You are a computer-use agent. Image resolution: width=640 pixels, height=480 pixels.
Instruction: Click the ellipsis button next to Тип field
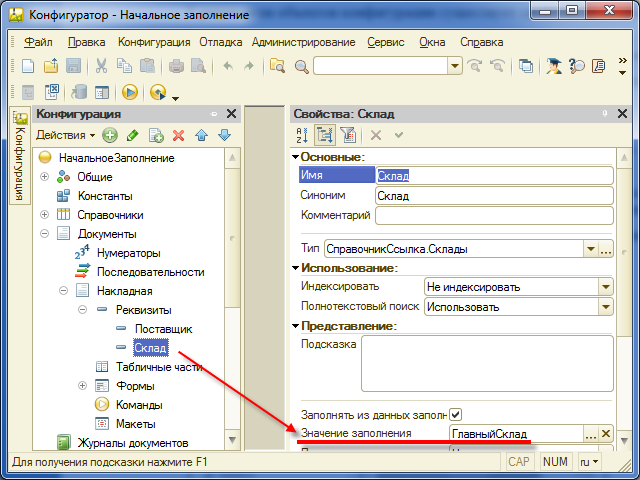tap(605, 249)
